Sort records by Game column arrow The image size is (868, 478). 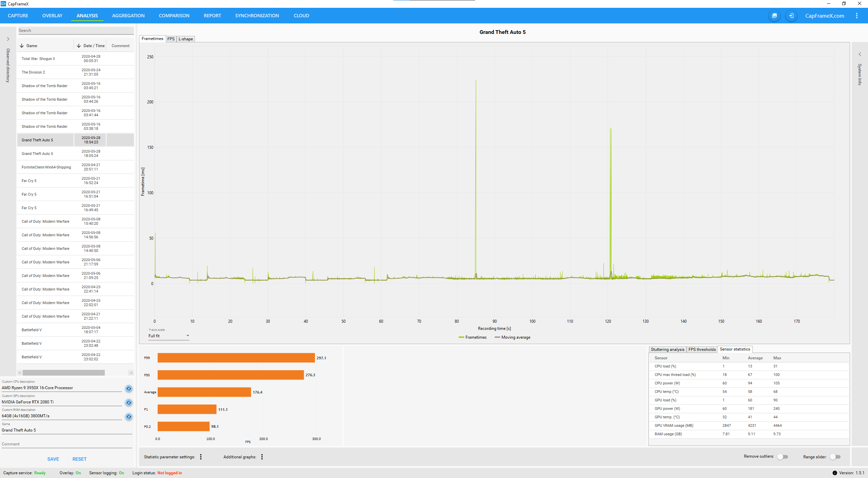(22, 46)
